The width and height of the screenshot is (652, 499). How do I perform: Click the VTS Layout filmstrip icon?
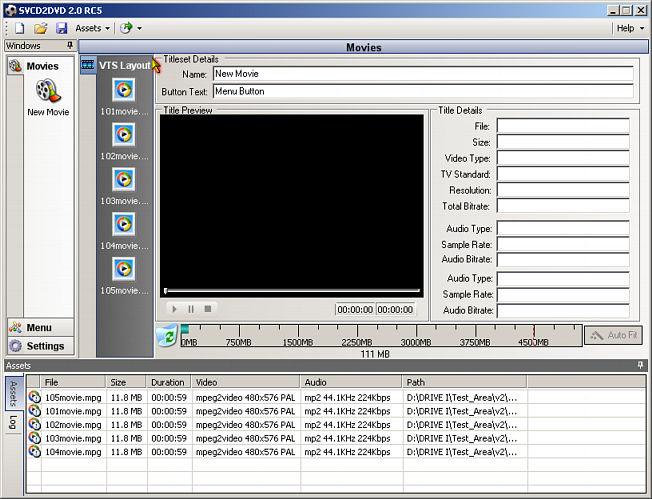click(x=88, y=64)
